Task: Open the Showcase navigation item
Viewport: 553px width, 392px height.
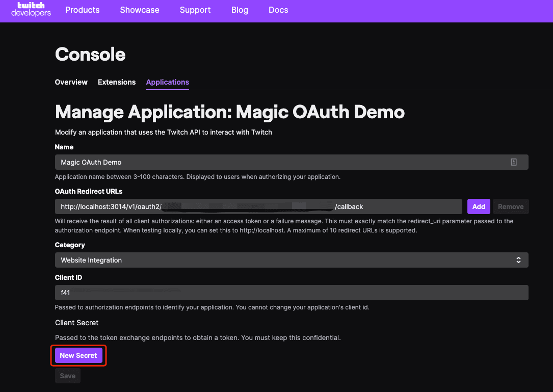Action: point(139,10)
